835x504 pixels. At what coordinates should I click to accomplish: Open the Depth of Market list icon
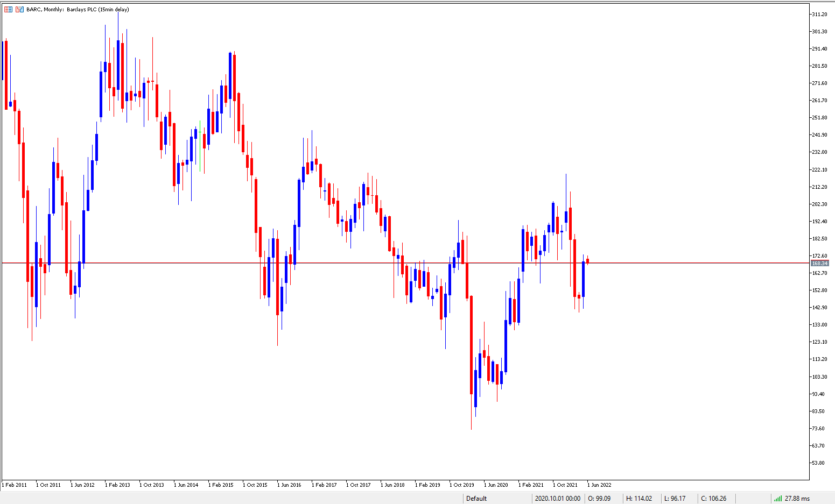(8, 9)
